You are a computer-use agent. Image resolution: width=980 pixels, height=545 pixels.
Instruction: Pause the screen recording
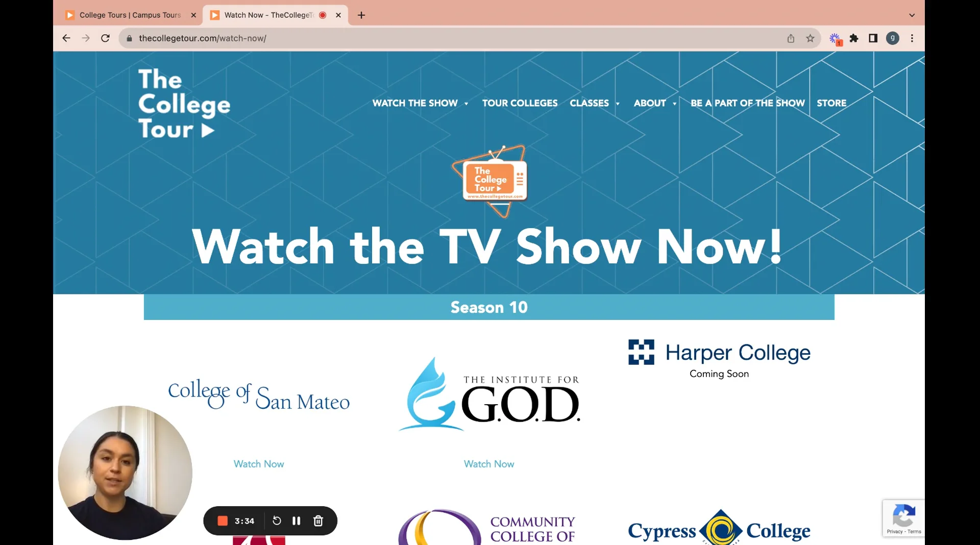coord(297,521)
